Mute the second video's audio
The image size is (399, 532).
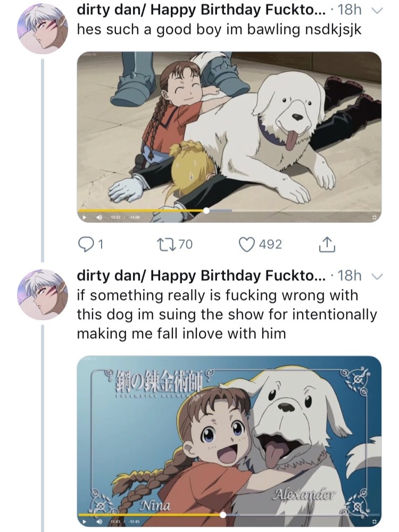tap(98, 521)
